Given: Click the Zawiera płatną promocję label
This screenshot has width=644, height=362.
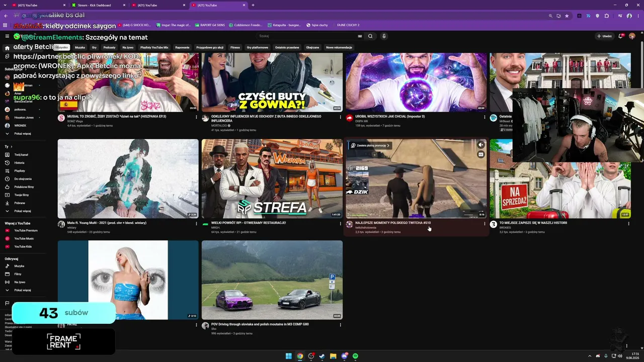Looking at the screenshot, I should point(370,145).
